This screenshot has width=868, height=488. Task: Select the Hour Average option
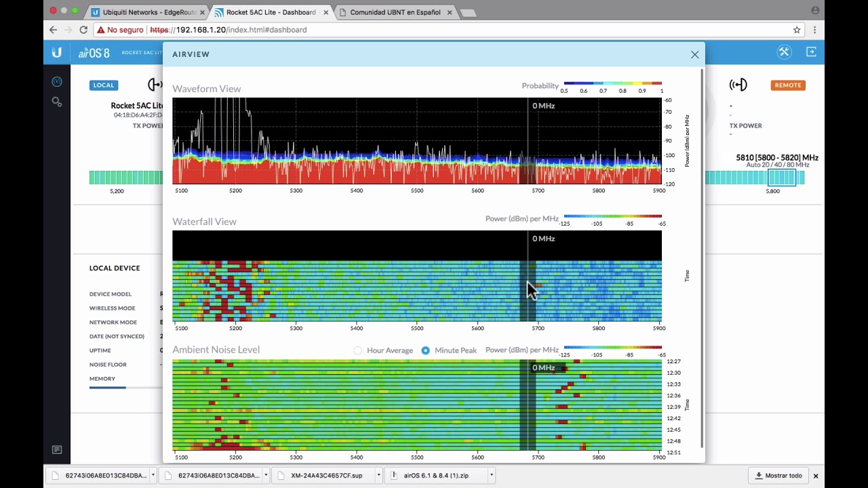[x=383, y=350]
